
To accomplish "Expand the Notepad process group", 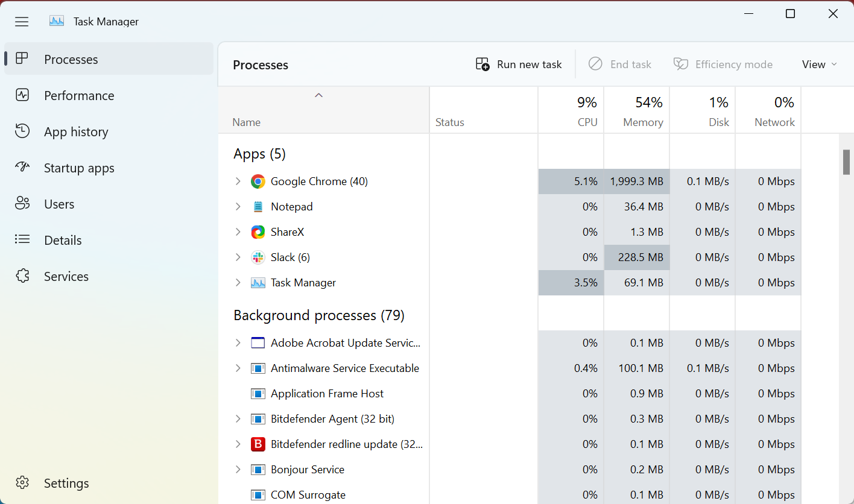I will click(238, 207).
